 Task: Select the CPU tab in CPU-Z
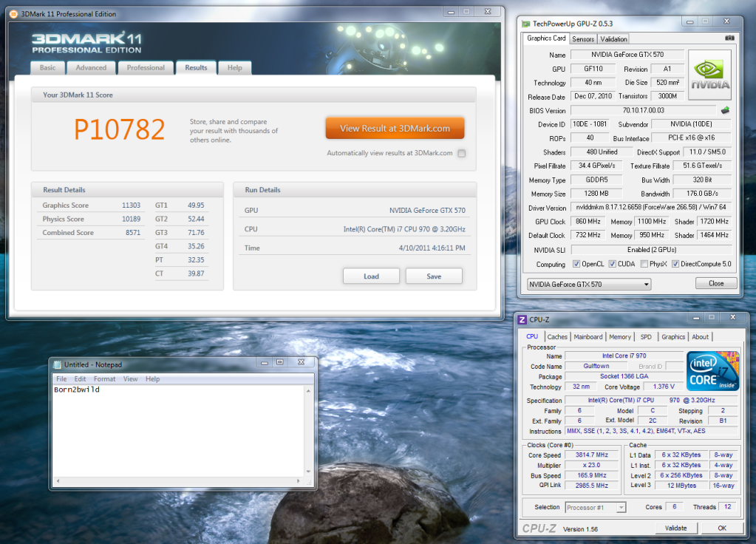click(532, 336)
